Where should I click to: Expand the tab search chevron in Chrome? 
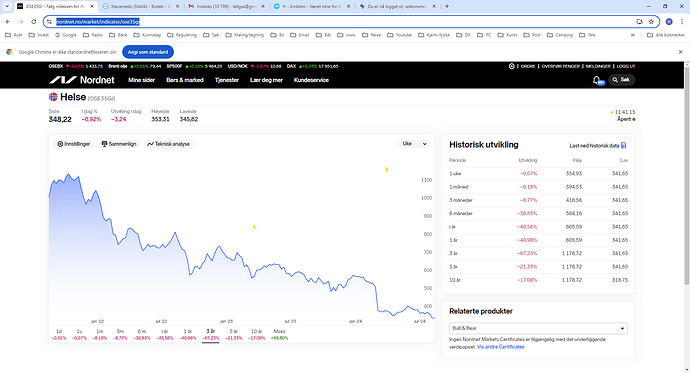click(7, 7)
